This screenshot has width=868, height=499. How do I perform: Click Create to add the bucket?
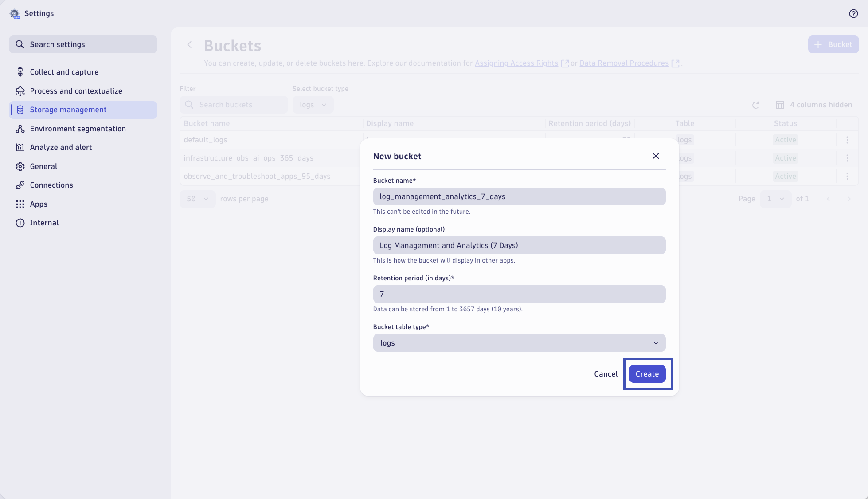coord(647,374)
